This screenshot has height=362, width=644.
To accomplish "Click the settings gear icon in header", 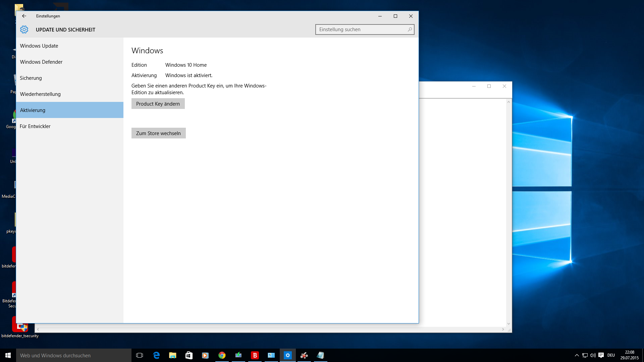I will [x=24, y=29].
